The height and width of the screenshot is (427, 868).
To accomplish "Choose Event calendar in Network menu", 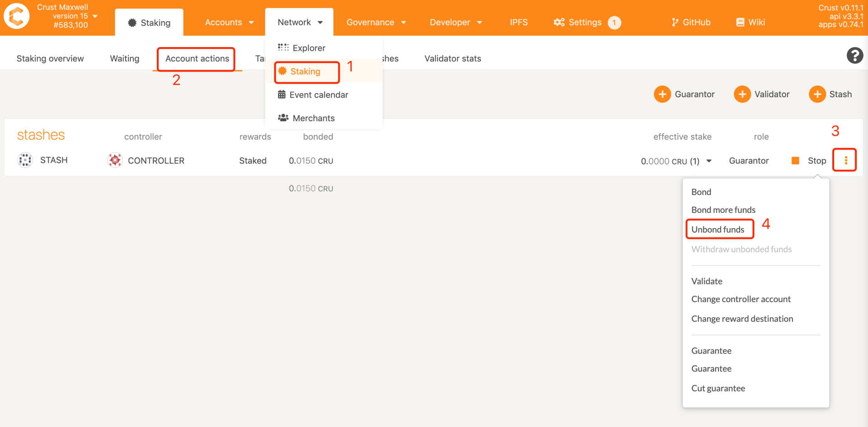I will pos(324,95).
